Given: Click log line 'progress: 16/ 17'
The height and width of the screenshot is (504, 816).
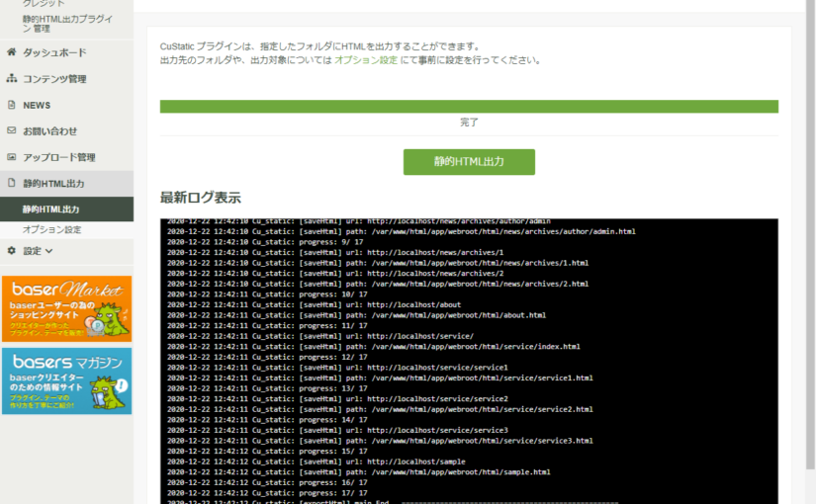Looking at the screenshot, I should (333, 482).
